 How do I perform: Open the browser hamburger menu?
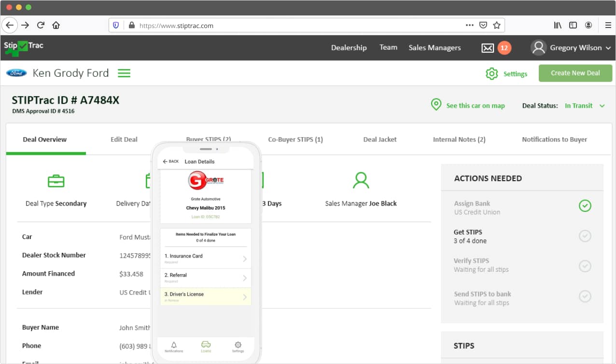point(608,25)
